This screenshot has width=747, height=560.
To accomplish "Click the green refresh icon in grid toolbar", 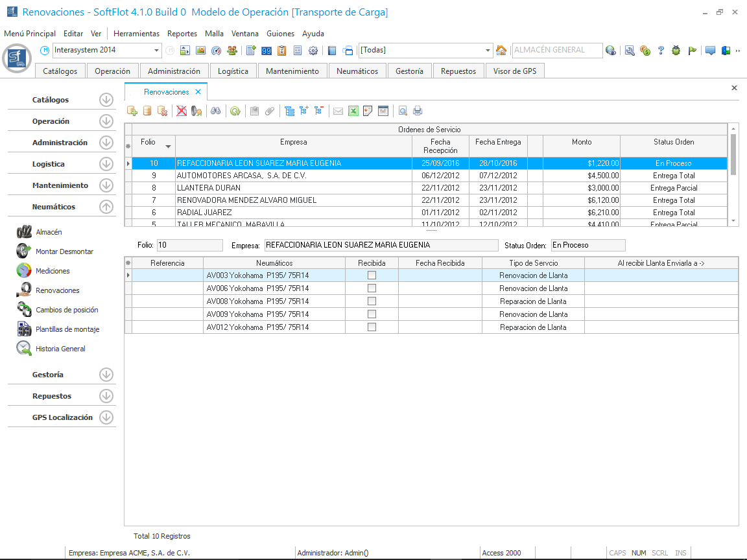I will coord(235,111).
